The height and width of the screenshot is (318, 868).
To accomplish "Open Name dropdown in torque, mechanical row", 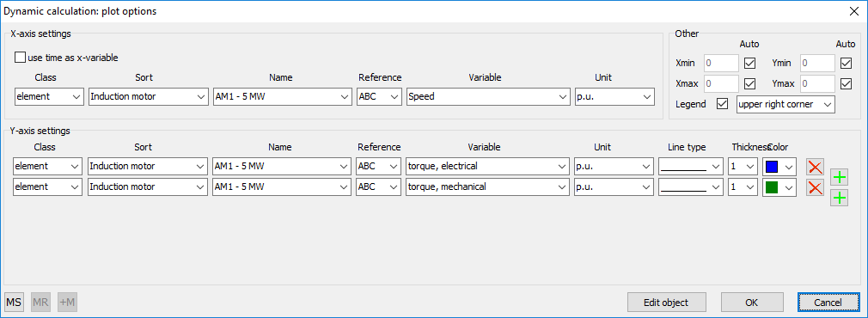I will (281, 187).
